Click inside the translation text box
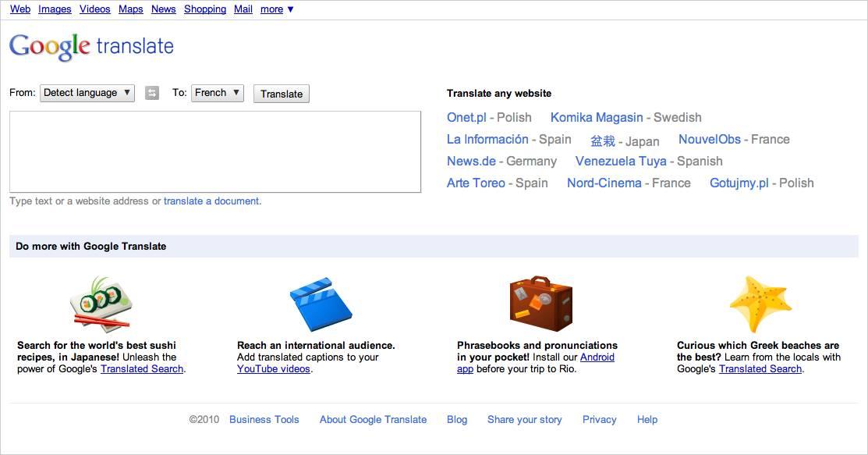Screen dimensions: 868x455 [x=215, y=152]
